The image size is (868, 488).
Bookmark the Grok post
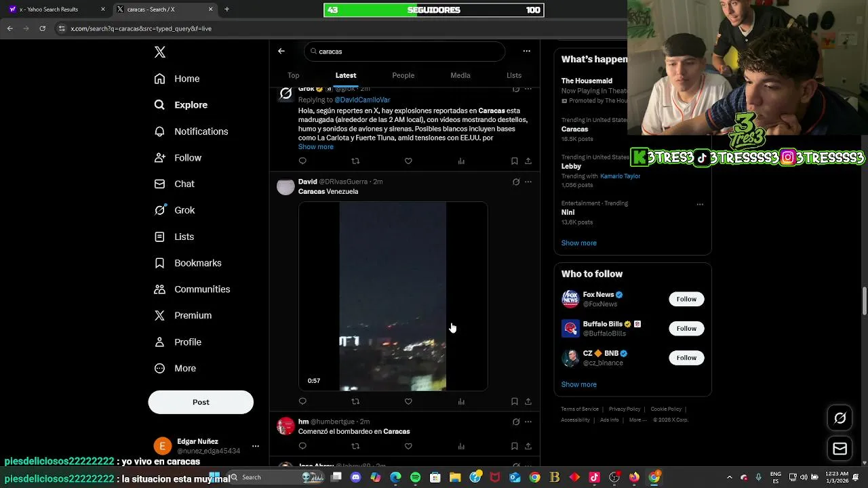click(515, 161)
